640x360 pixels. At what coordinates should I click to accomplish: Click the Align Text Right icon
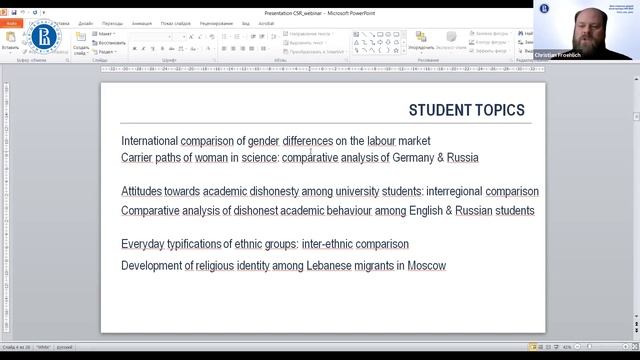(243, 49)
